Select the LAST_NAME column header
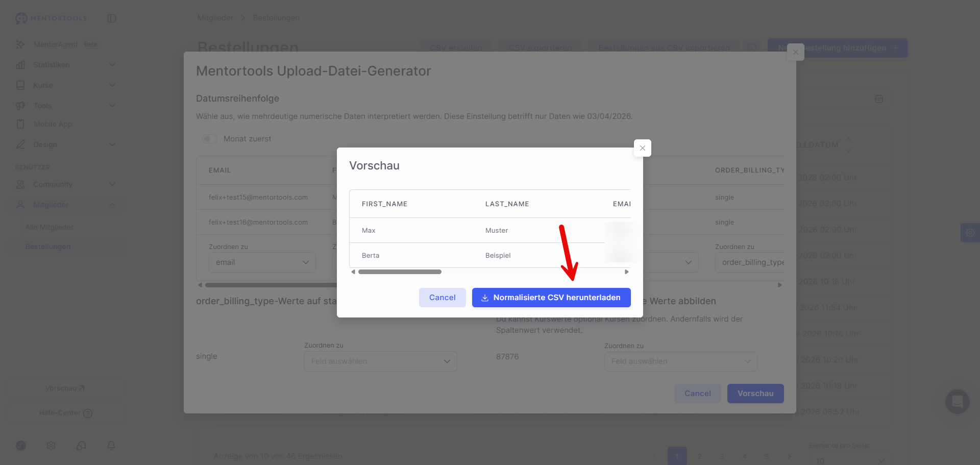This screenshot has width=980, height=465. click(x=507, y=204)
